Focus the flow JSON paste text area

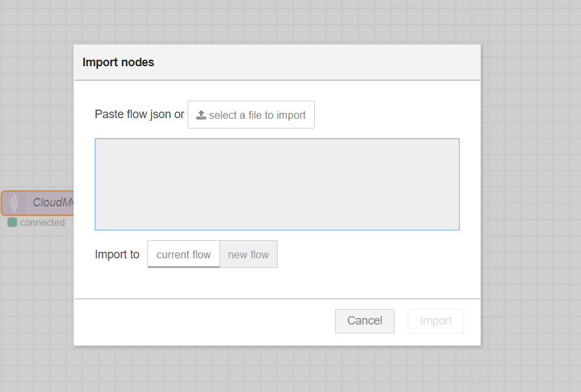click(277, 184)
